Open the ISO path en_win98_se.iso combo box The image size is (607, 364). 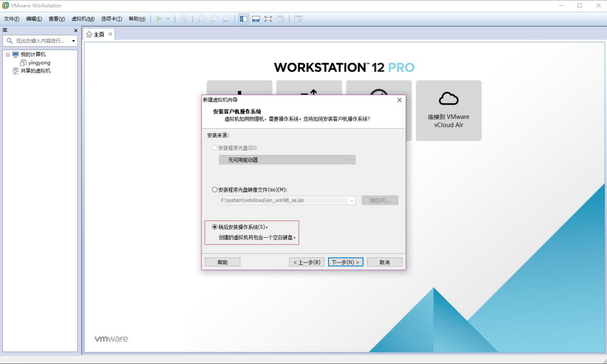(x=287, y=200)
